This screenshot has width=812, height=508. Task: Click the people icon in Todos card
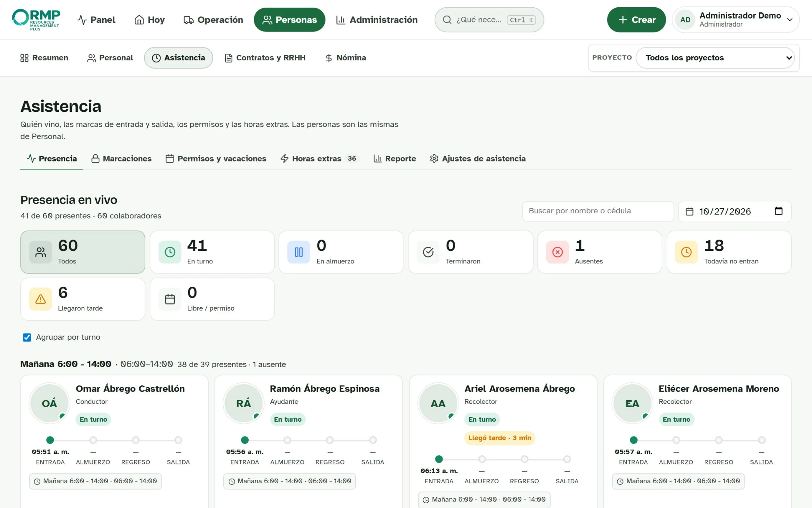pos(41,252)
